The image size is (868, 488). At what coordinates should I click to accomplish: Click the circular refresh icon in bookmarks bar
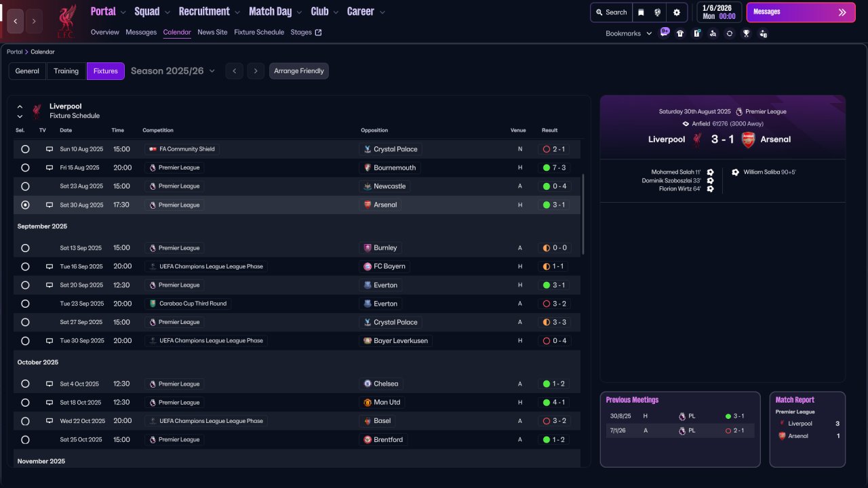point(730,33)
